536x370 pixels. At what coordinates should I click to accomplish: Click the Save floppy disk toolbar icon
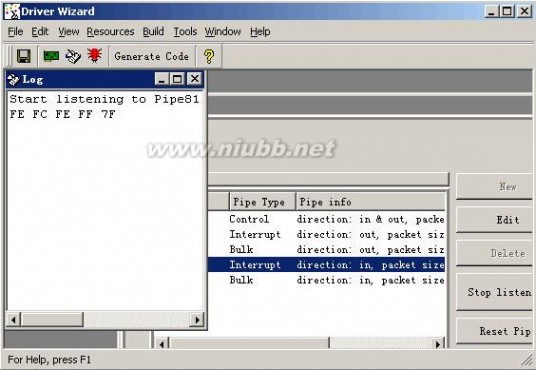tap(23, 56)
